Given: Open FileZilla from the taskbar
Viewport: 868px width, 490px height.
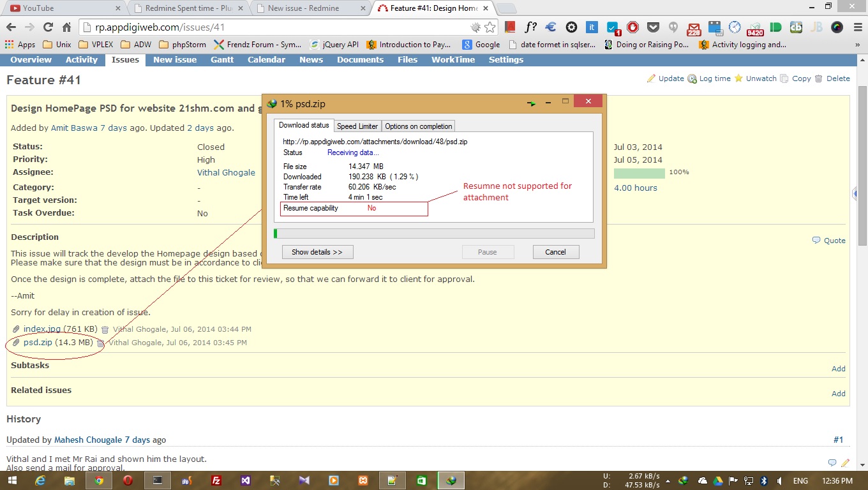Looking at the screenshot, I should point(216,480).
